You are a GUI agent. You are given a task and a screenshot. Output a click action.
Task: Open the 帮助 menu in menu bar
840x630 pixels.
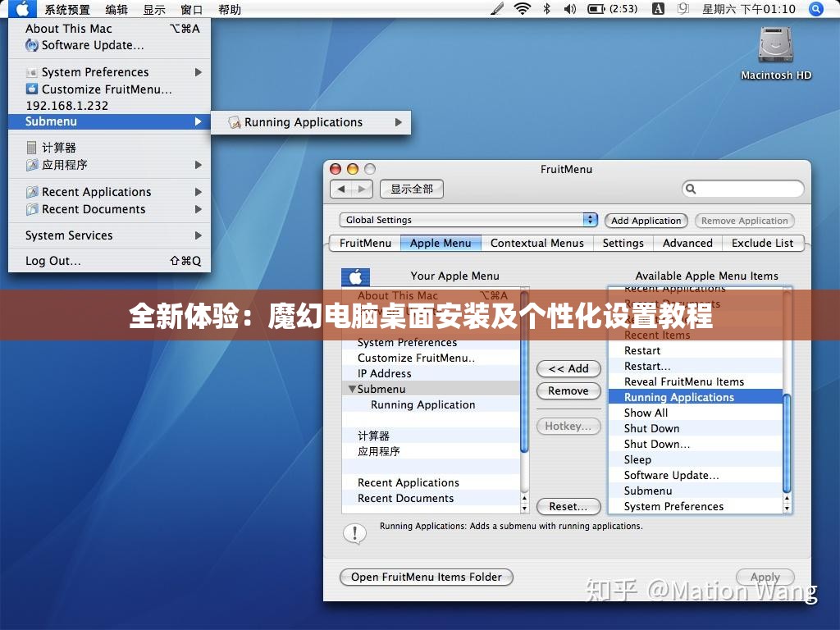pyautogui.click(x=230, y=9)
